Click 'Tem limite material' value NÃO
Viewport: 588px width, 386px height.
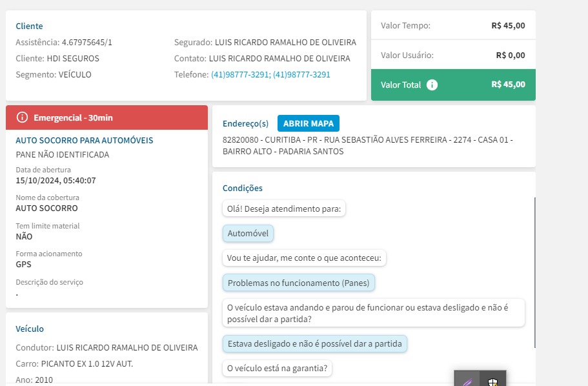pos(24,237)
